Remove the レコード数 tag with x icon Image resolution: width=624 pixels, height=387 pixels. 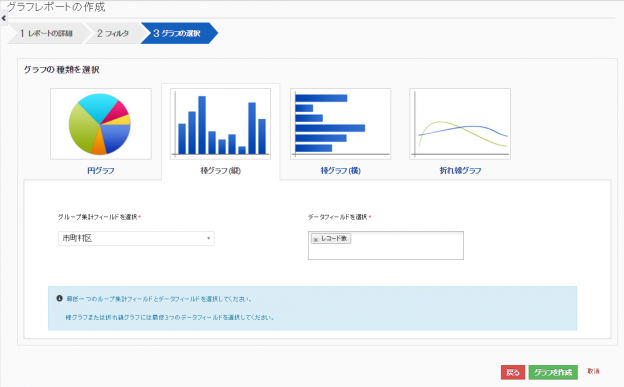click(316, 239)
